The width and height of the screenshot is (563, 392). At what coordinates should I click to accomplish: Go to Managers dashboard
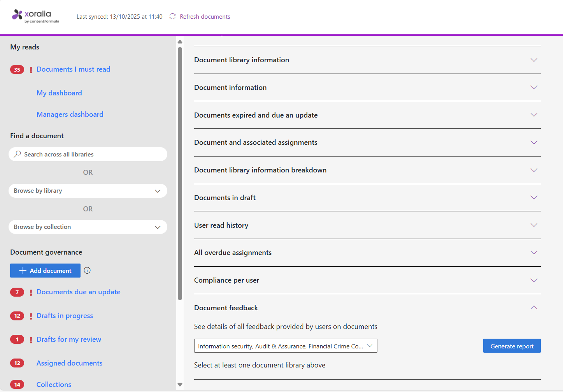point(70,114)
